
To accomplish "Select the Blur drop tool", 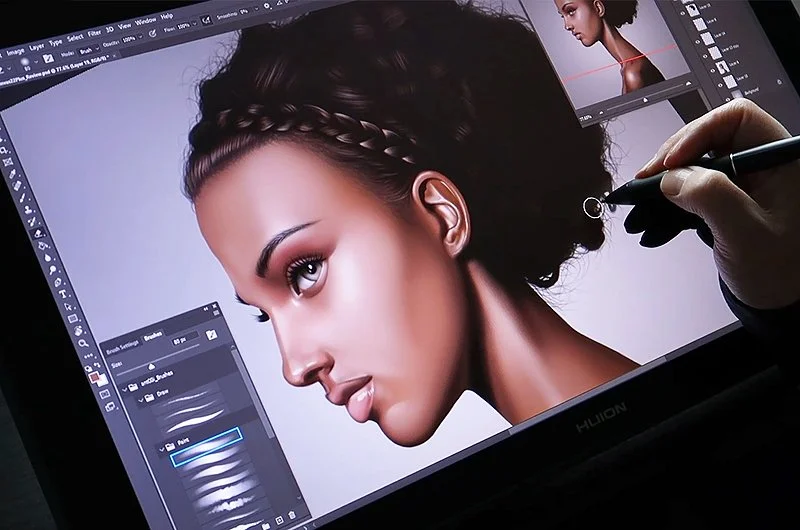I will tap(48, 258).
